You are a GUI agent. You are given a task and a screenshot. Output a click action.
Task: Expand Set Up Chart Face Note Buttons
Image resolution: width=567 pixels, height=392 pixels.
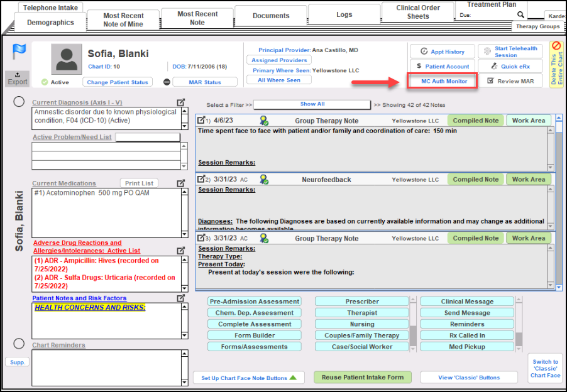(x=248, y=378)
